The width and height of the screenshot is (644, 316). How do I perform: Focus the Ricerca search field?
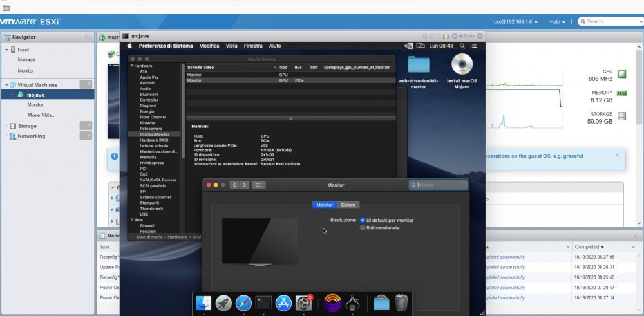coord(438,185)
